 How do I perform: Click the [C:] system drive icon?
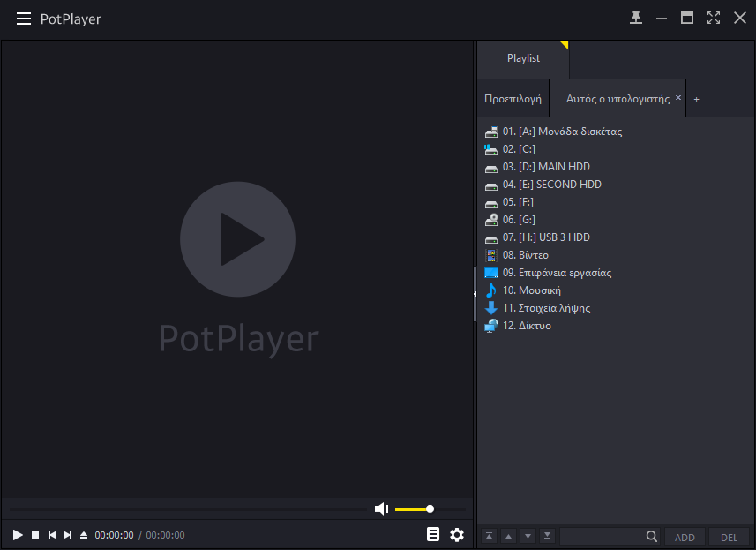490,149
